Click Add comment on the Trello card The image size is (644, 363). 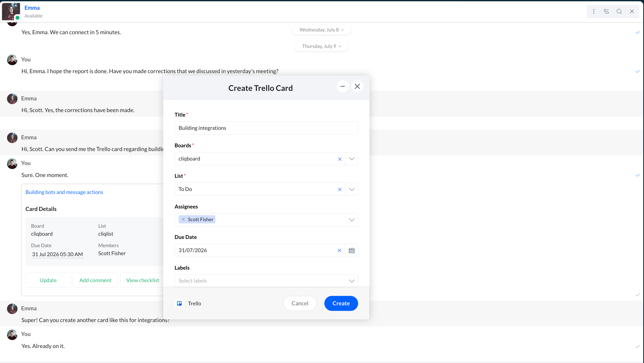click(x=95, y=280)
